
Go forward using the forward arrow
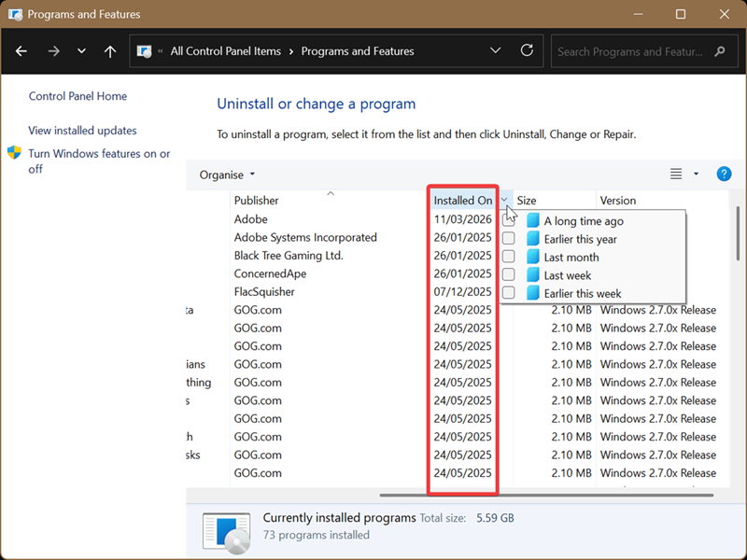click(54, 51)
